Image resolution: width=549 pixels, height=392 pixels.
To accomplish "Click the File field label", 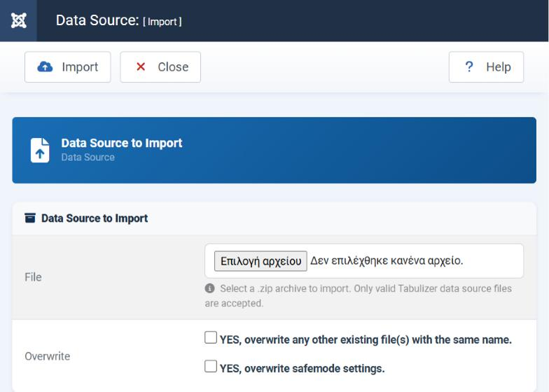I will point(34,277).
